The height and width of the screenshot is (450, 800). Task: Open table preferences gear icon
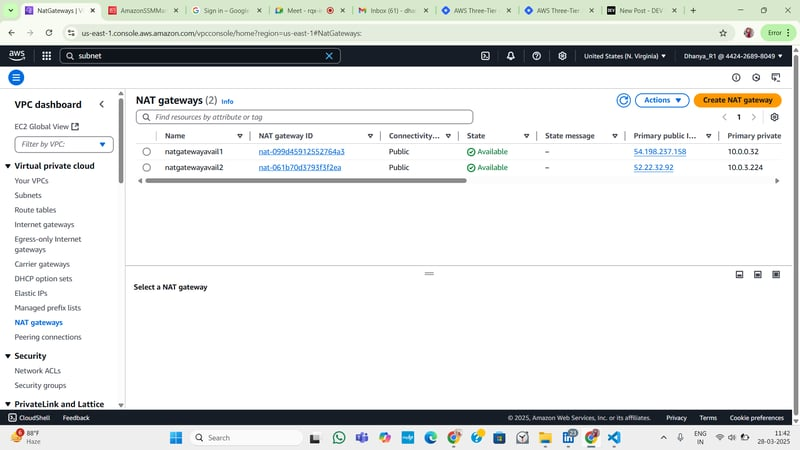pos(774,117)
